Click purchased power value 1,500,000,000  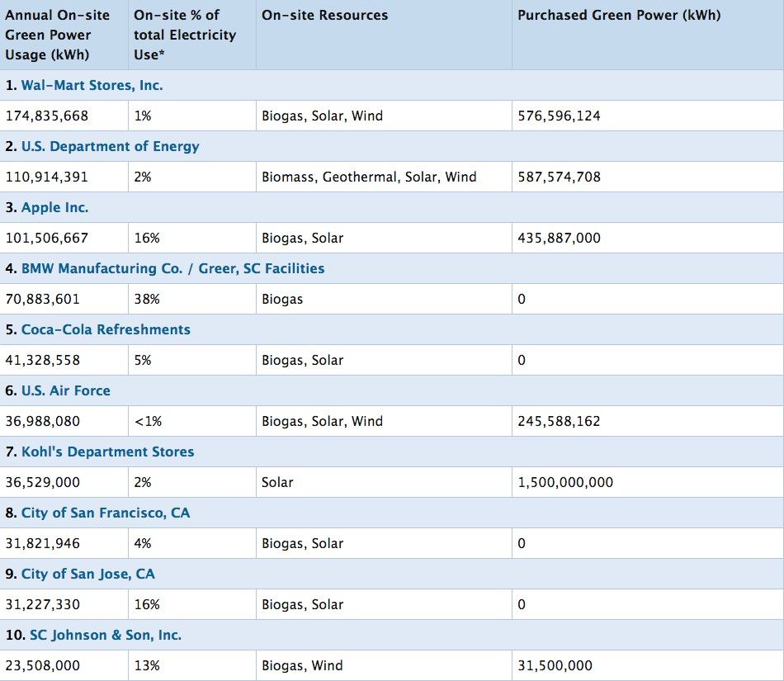coord(565,482)
